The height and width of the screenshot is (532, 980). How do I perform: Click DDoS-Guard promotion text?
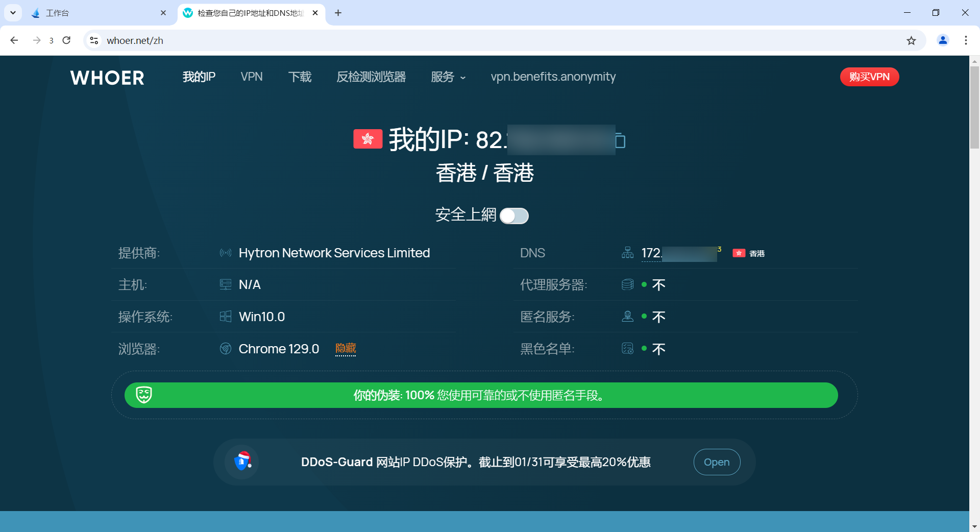coord(476,462)
